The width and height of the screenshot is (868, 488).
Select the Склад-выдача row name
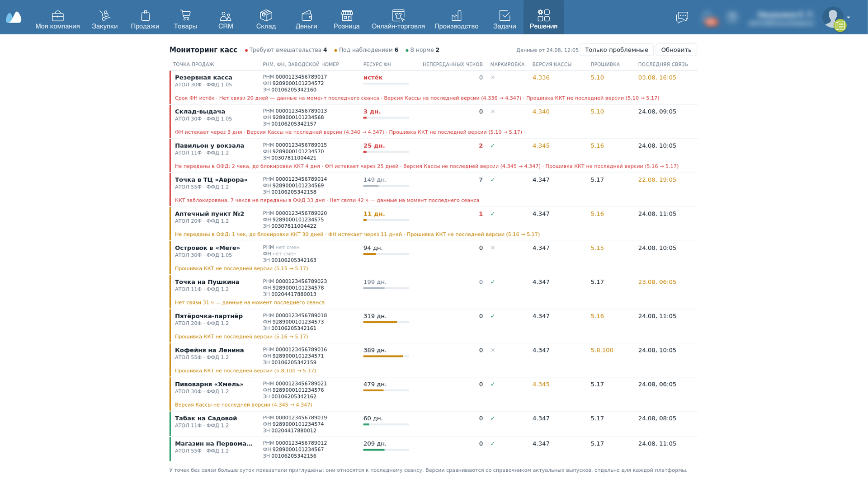click(200, 112)
